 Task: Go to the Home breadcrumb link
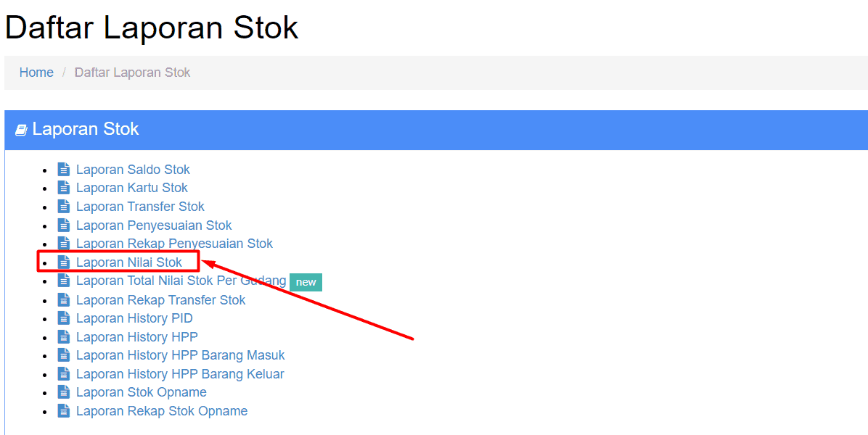pos(36,72)
